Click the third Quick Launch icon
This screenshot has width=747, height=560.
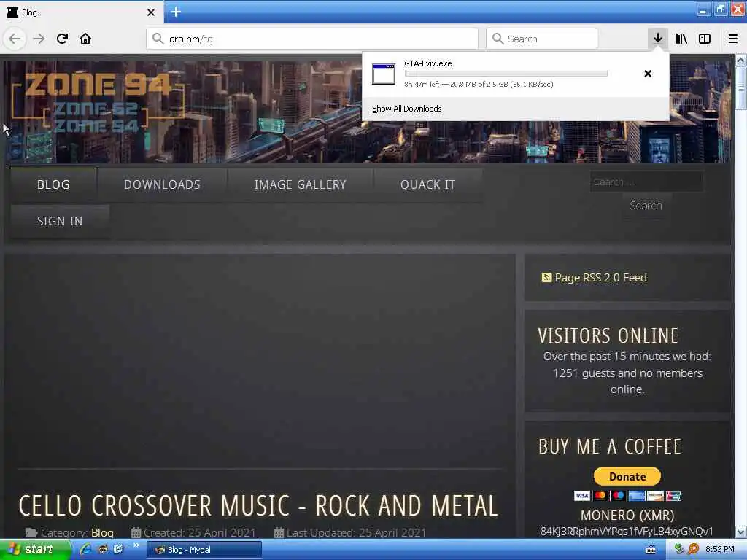point(118,549)
